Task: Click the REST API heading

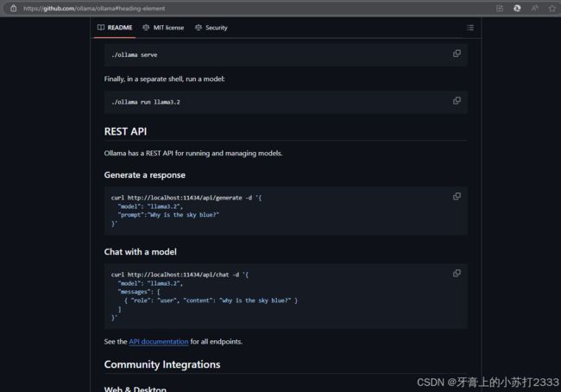Action: point(125,131)
